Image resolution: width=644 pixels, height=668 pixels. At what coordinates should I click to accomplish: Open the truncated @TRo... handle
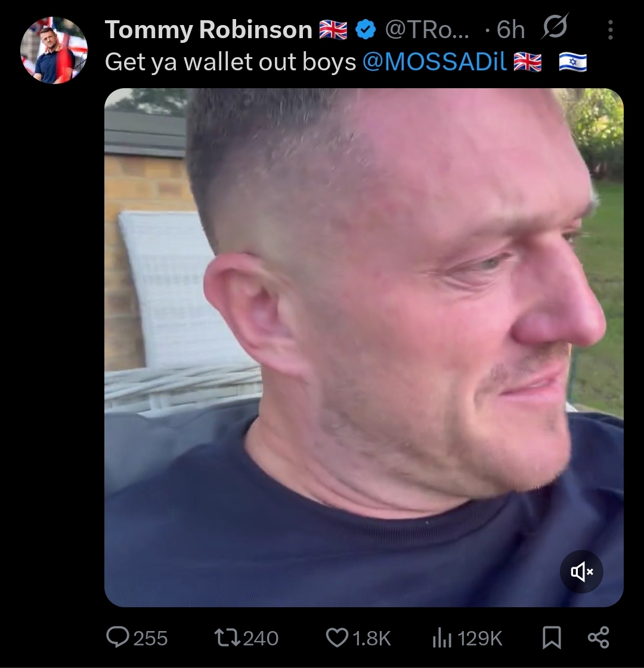(426, 30)
